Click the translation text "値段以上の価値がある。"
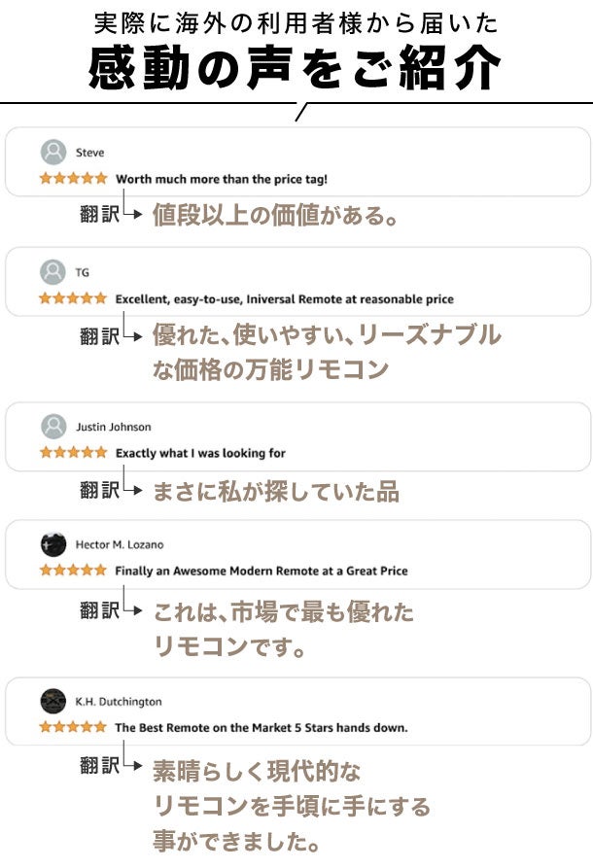Screen dimensions: 593x868 tap(275, 215)
